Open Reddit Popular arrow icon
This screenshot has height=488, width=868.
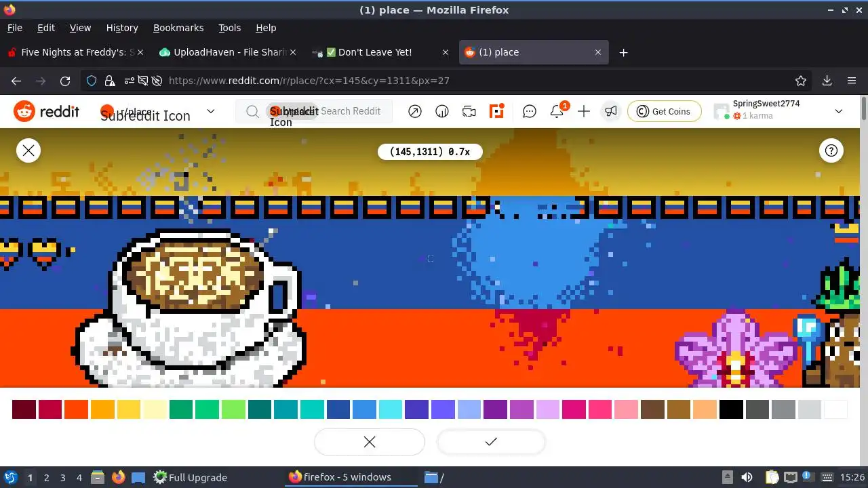(x=415, y=111)
